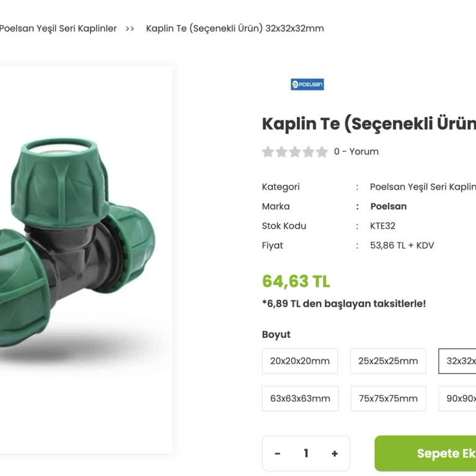Click the Kaplin Te 32x32x32mm breadcrumb

pos(235,29)
